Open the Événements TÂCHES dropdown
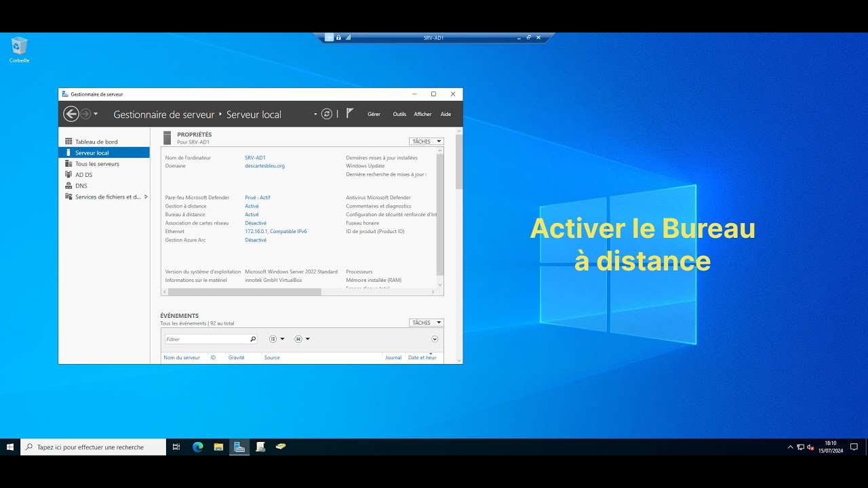Screen dimensions: 868x488 (426, 323)
